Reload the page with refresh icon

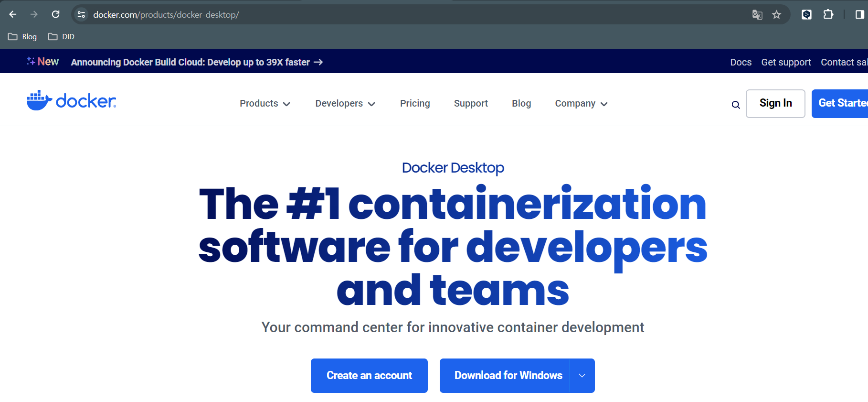point(56,14)
